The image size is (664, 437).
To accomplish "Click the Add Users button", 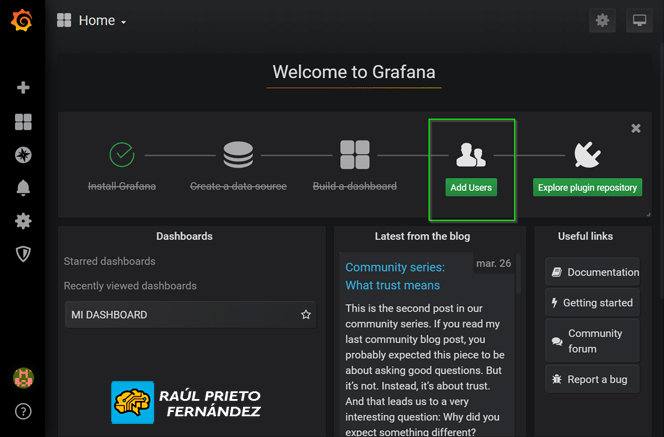I will tap(471, 187).
